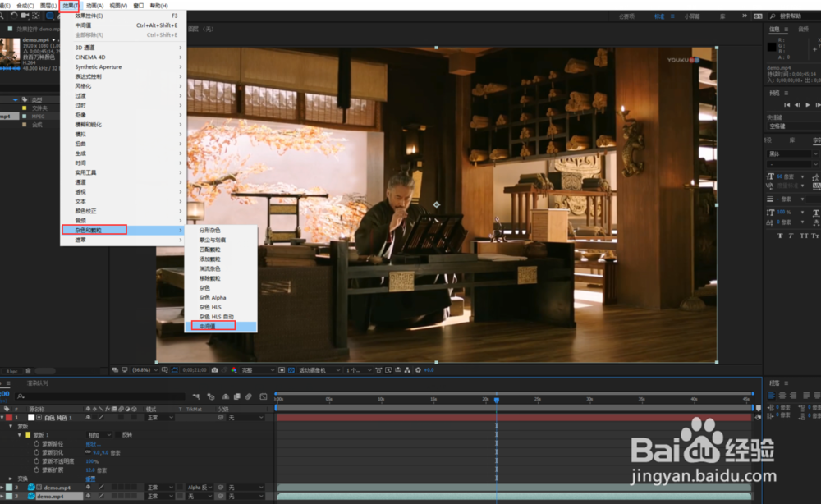Expand the CINEMA 4D submenu
The image size is (821, 504).
click(123, 57)
